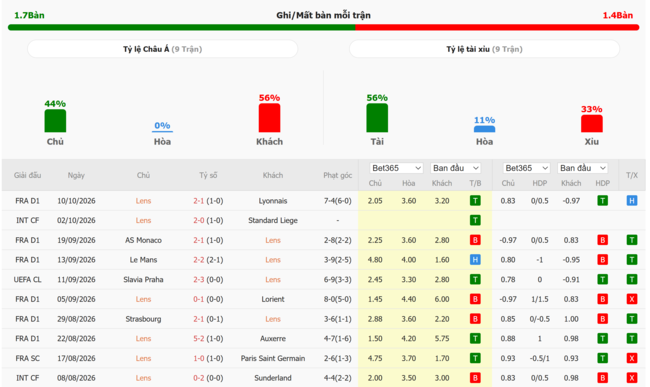Click the green T/X badge in Strasbourg row
The image size is (650, 387).
point(631,319)
